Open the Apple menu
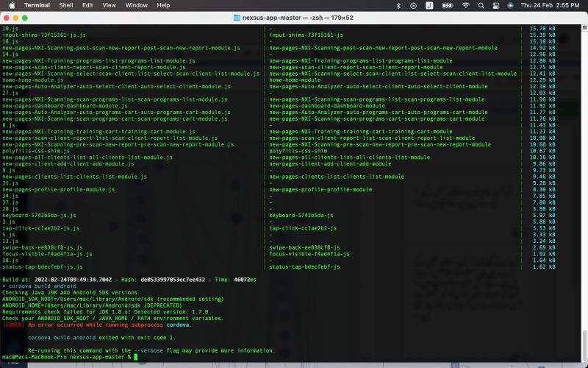The height and width of the screenshot is (368, 588). 12,5
